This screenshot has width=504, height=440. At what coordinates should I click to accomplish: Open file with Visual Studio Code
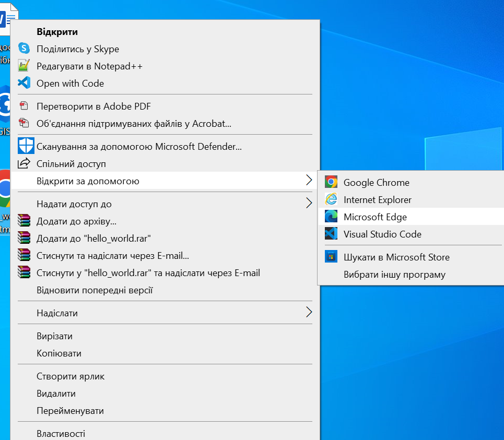411,234
